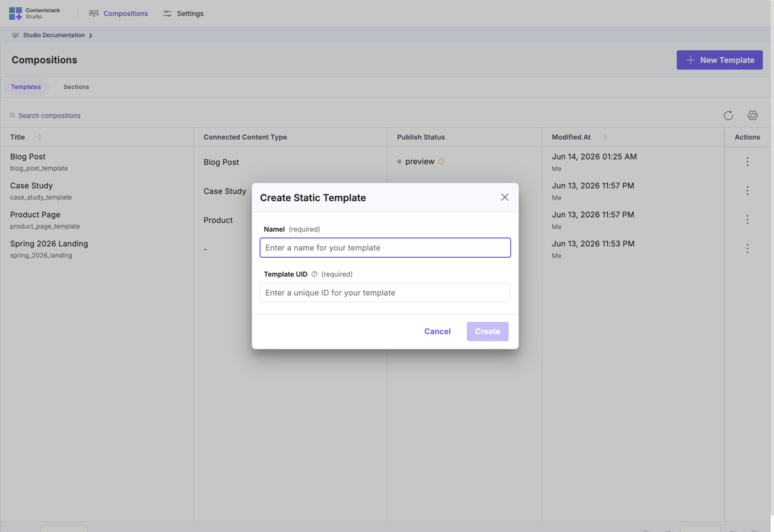Click the preview publish status label

[420, 161]
